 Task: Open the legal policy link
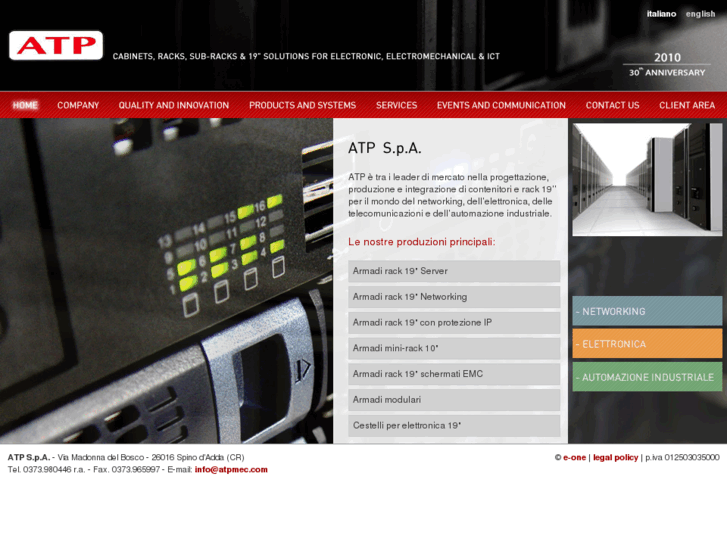click(615, 457)
